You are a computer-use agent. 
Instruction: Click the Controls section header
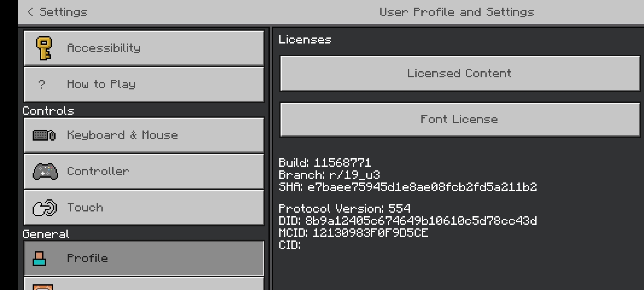coord(48,111)
